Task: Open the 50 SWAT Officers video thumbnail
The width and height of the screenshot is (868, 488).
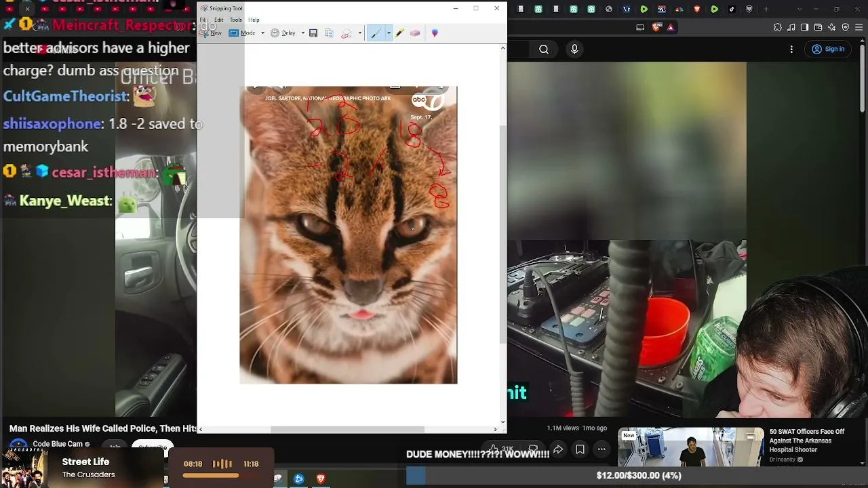Action: 691,447
